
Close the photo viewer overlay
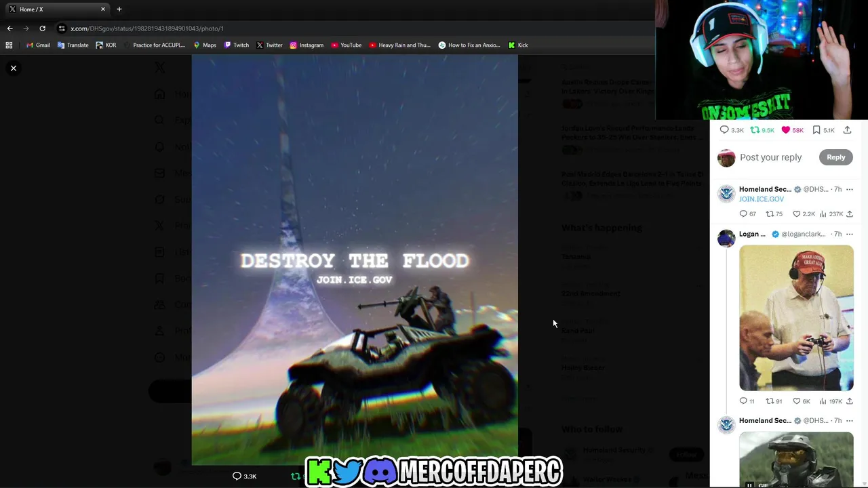pos(13,68)
